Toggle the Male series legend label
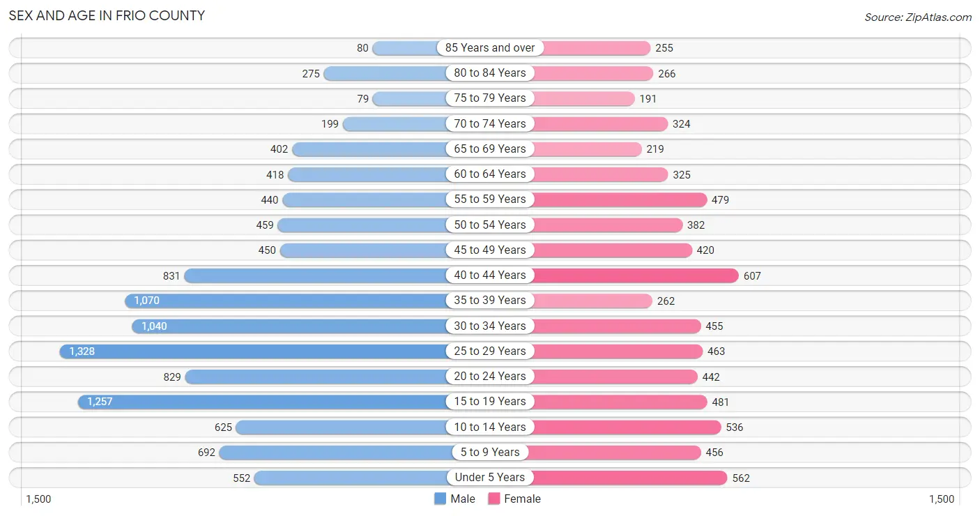Screen dimensions: 980x516 (x=463, y=499)
